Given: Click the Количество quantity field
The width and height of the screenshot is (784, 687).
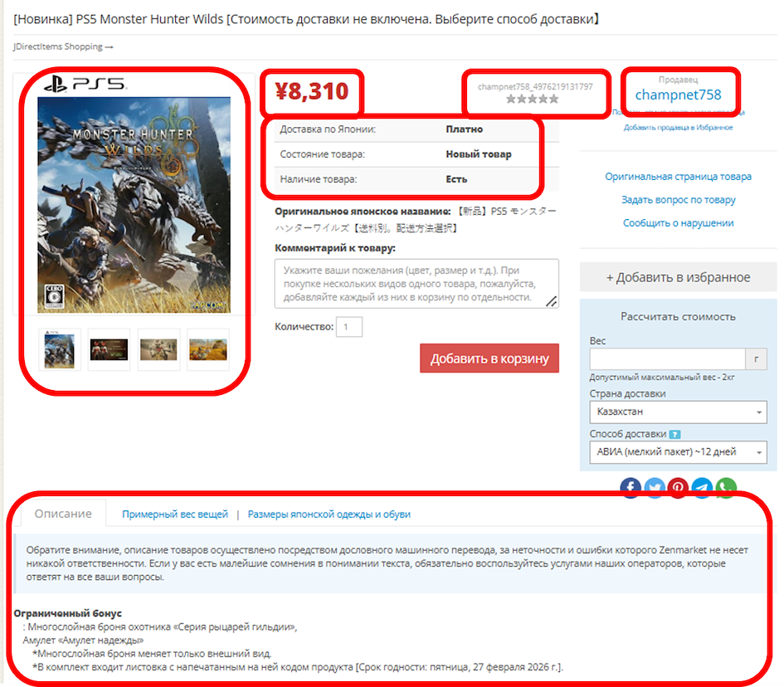Looking at the screenshot, I should click(x=349, y=327).
